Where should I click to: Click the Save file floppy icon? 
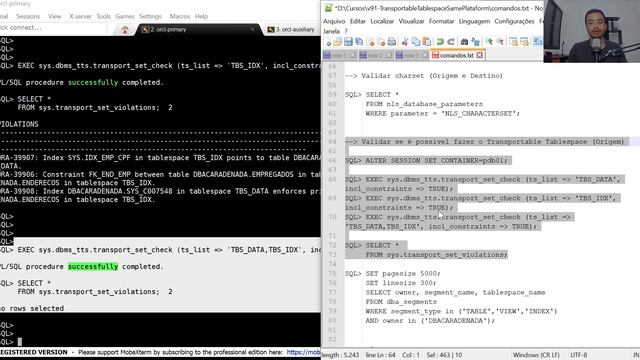pyautogui.click(x=348, y=42)
